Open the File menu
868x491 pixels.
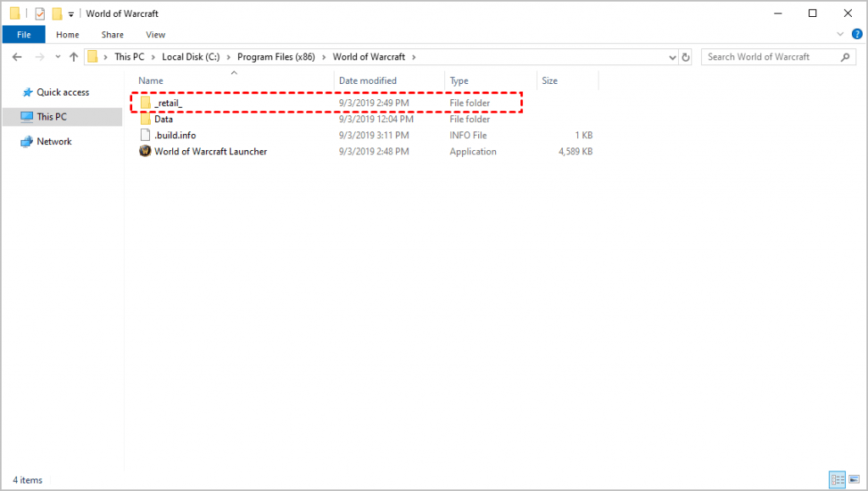click(24, 34)
